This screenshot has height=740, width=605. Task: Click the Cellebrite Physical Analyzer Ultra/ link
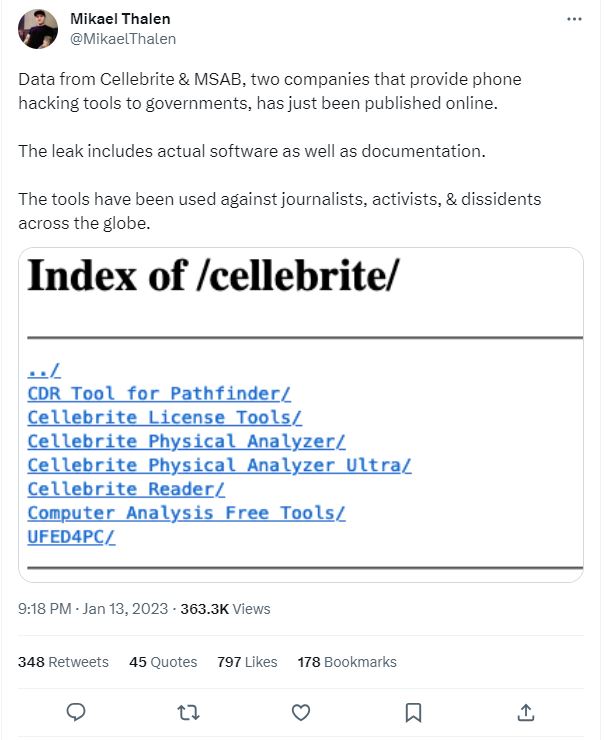[219, 465]
